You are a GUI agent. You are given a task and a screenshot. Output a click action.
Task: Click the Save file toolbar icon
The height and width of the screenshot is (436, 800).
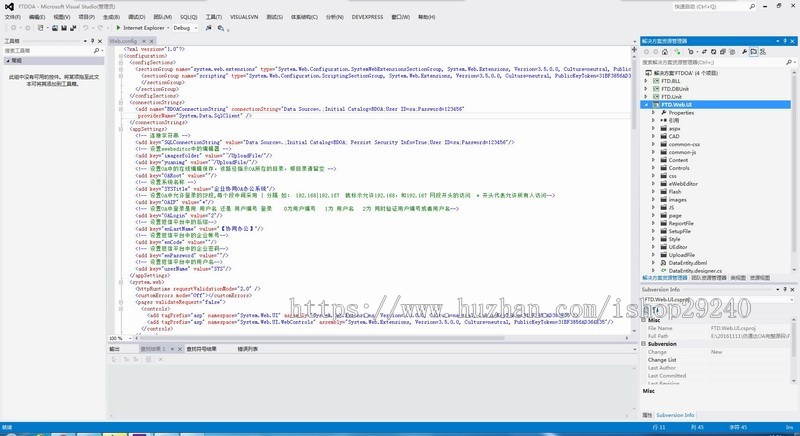(64, 28)
